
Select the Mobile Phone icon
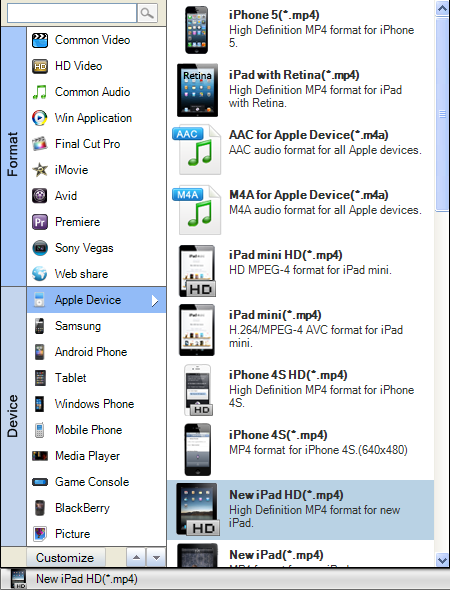click(40, 430)
